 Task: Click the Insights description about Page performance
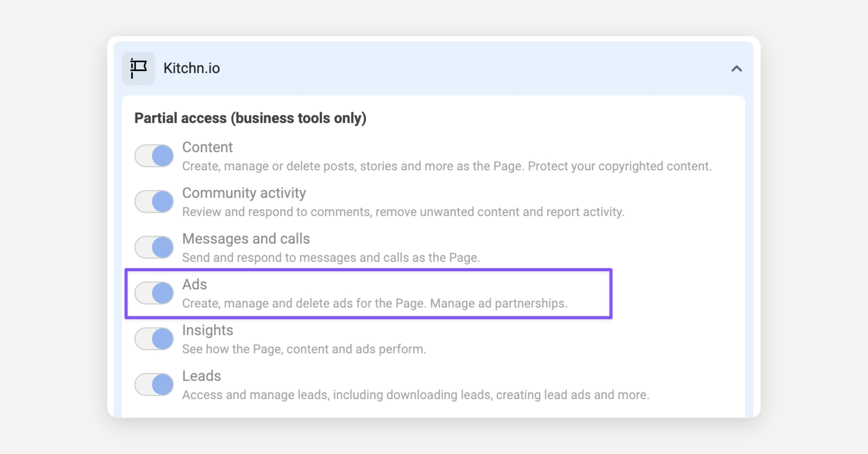[304, 349]
